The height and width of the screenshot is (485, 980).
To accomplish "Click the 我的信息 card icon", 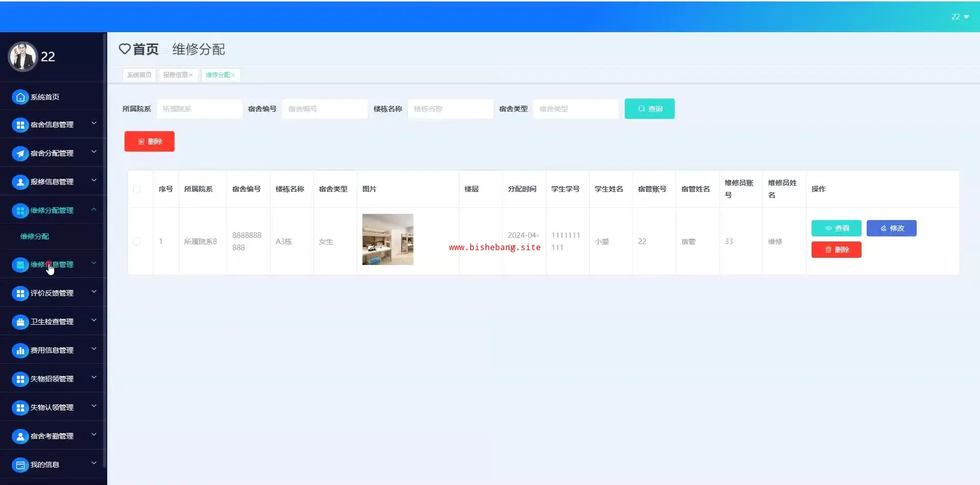I will coord(20,465).
